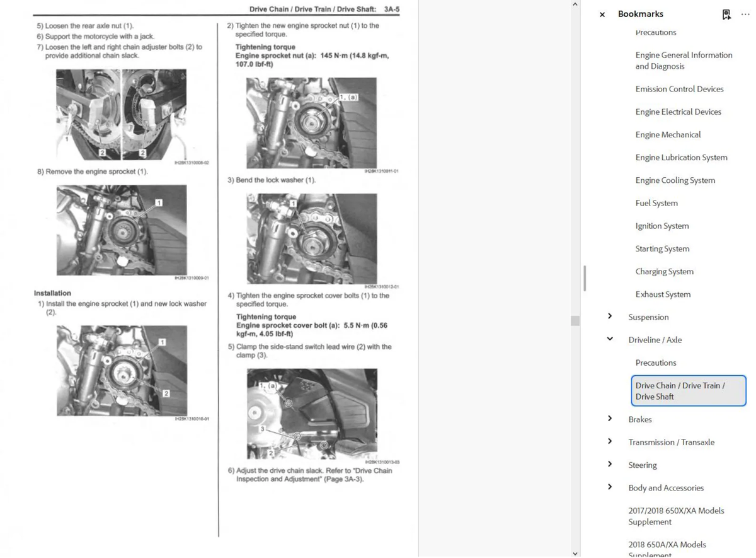Open the 2017/2018 650X/XA Models Supplement bookmark
The height and width of the screenshot is (558, 756).
click(676, 516)
